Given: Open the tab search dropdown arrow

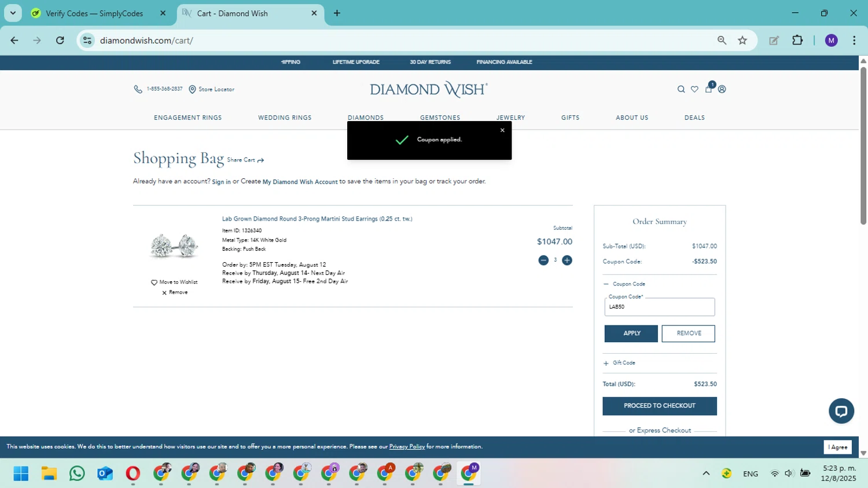Looking at the screenshot, I should pos(13,13).
